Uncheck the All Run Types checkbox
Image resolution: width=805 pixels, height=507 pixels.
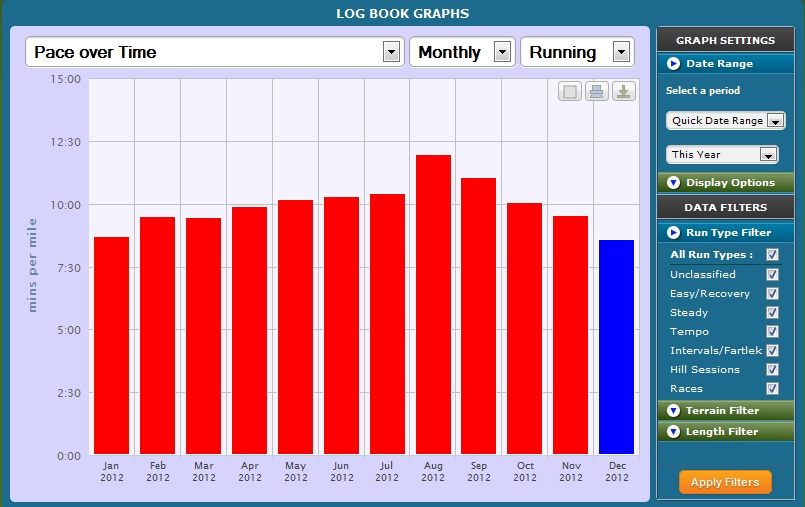[x=772, y=255]
